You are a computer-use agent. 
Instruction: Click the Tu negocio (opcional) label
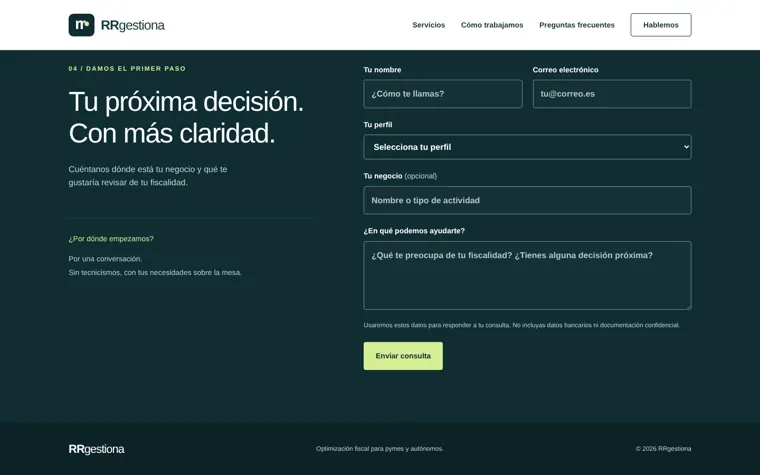coord(400,176)
